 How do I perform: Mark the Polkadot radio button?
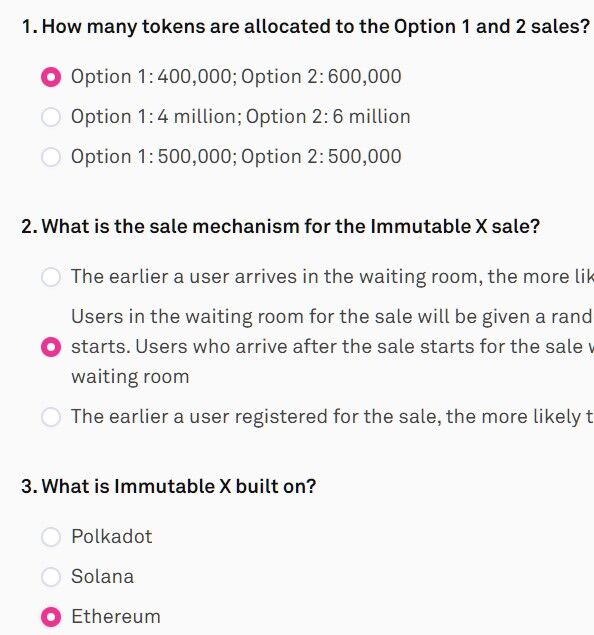click(x=51, y=537)
